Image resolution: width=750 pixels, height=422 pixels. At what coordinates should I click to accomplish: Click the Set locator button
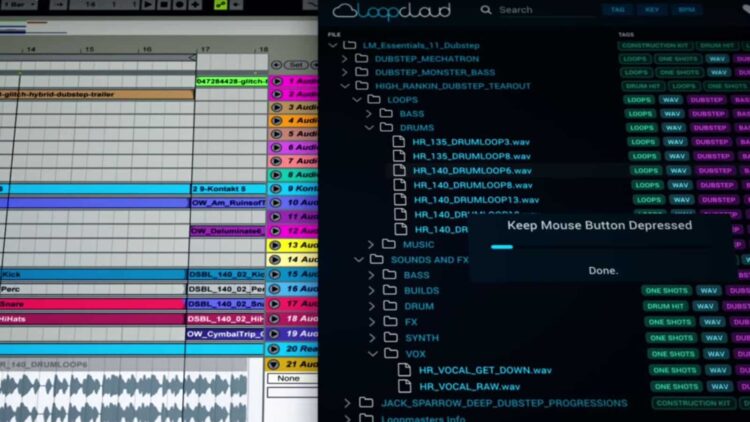coord(296,65)
